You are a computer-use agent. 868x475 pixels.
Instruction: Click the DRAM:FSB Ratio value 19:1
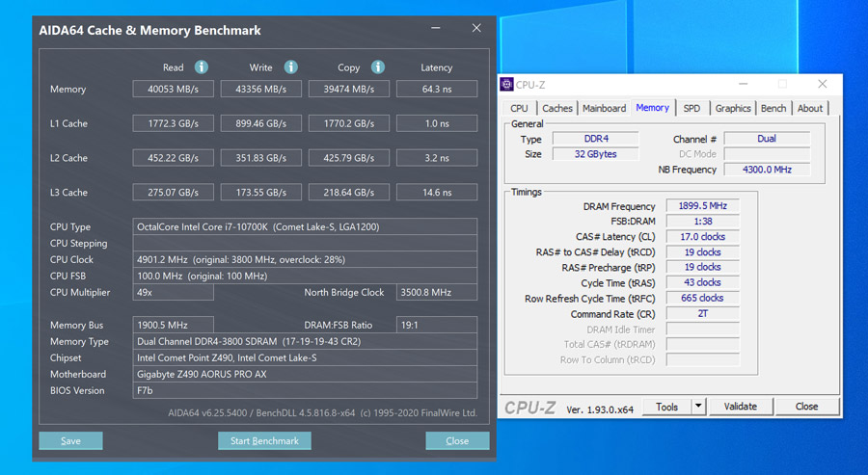pyautogui.click(x=437, y=325)
